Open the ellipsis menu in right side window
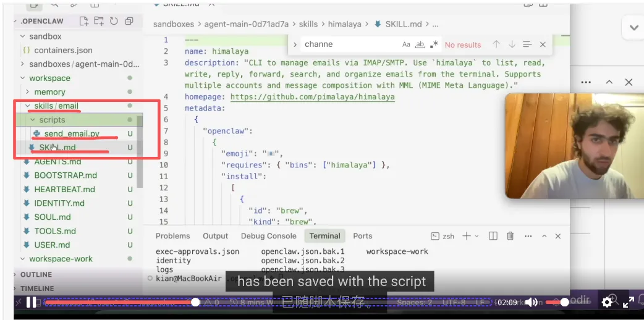644x320 pixels. 586,82
